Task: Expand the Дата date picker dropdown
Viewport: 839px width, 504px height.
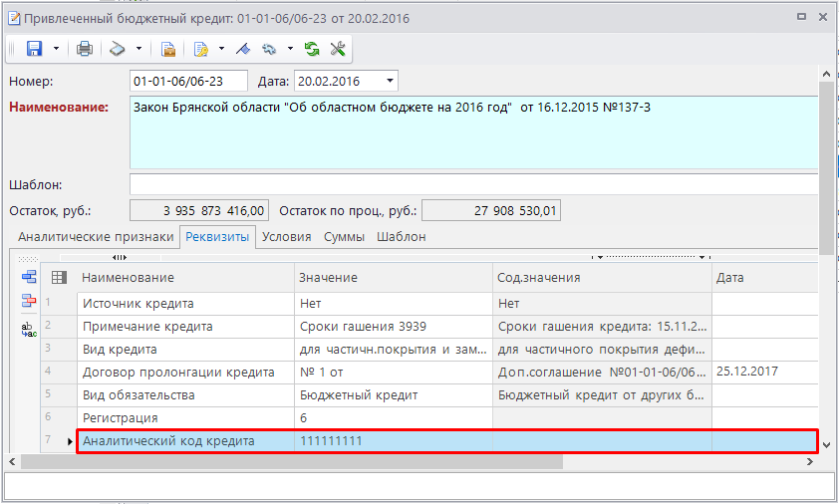Action: (x=390, y=81)
